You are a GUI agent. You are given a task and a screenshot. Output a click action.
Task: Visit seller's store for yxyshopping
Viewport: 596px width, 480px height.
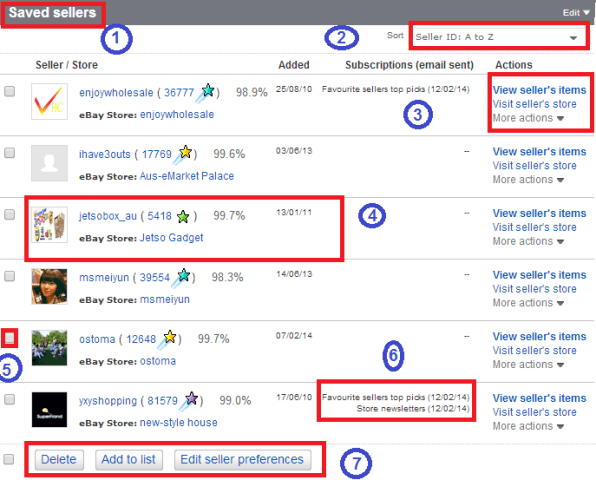tap(534, 412)
